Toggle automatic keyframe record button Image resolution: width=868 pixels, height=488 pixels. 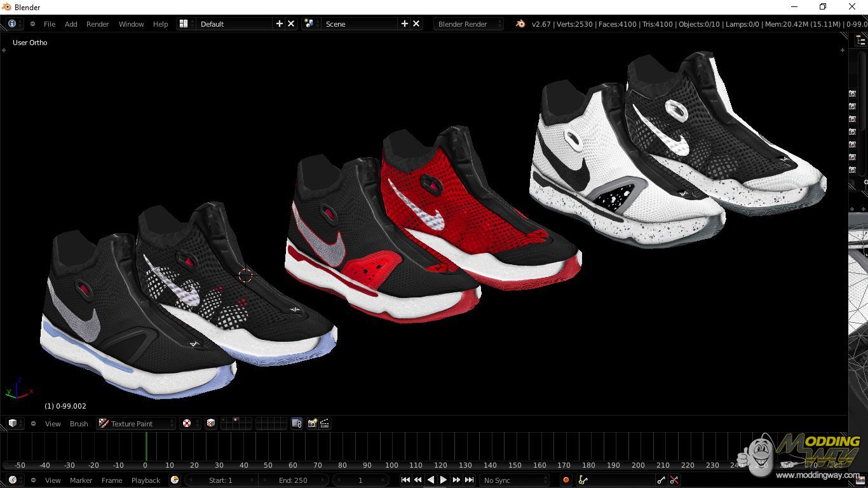point(566,480)
